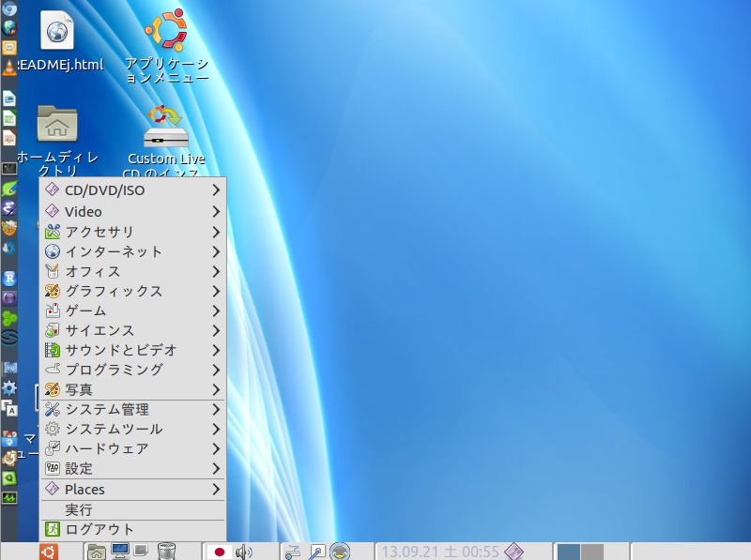Switch to the first workspace in pager

click(x=569, y=552)
